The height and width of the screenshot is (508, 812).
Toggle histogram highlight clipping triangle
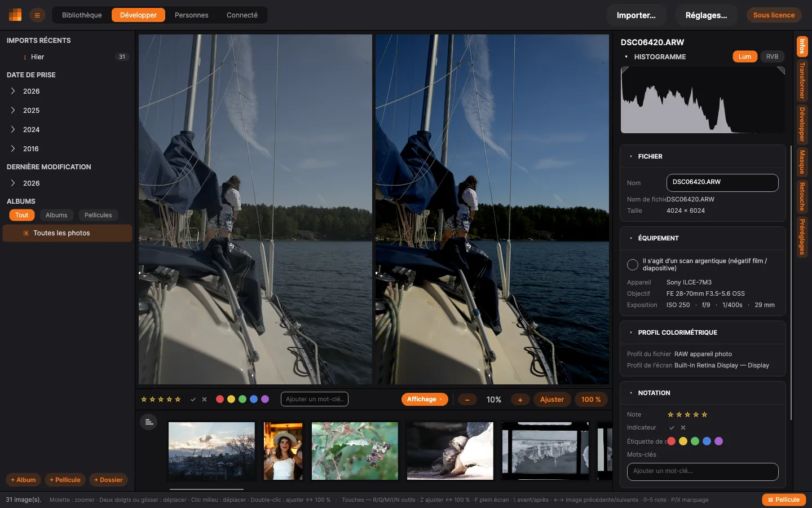click(x=781, y=71)
